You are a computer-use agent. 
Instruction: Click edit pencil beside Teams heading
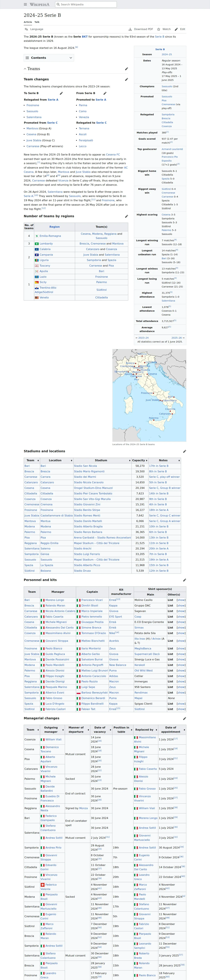point(127,69)
